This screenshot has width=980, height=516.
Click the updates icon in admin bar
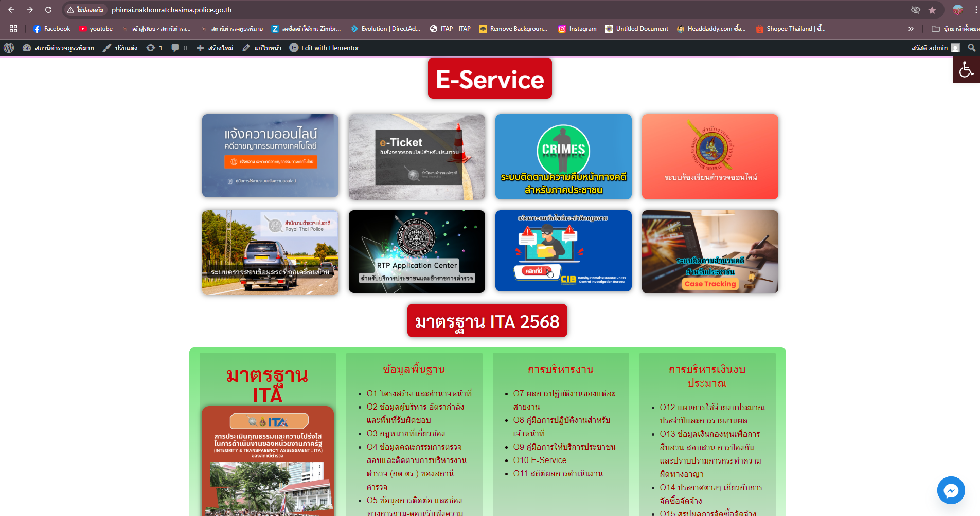[x=154, y=48]
